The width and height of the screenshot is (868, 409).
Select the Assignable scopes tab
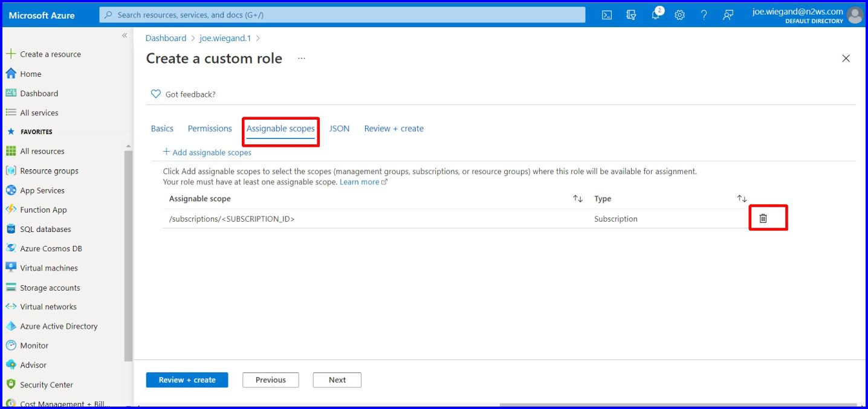(280, 129)
